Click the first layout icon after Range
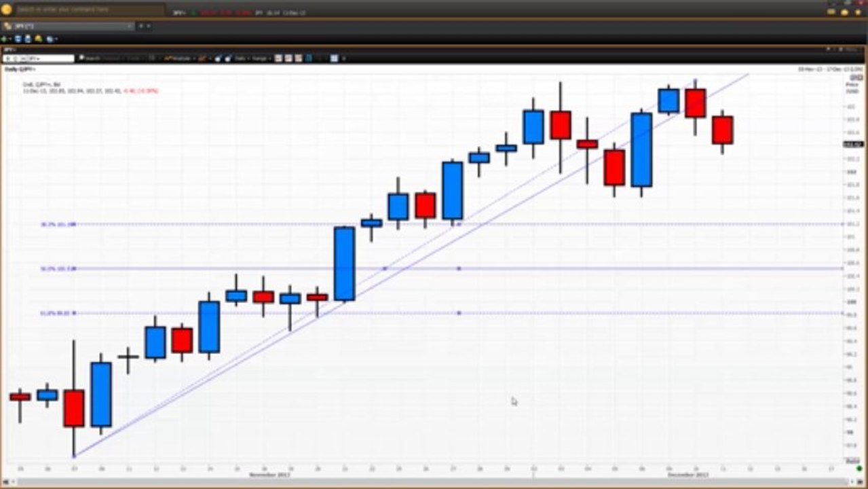The height and width of the screenshot is (489, 868). click(x=278, y=58)
